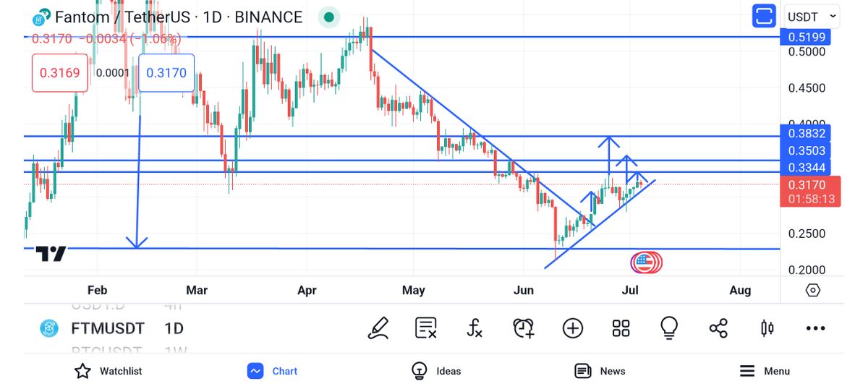
Task: Open the FTMUSDT symbol selector
Action: [107, 328]
